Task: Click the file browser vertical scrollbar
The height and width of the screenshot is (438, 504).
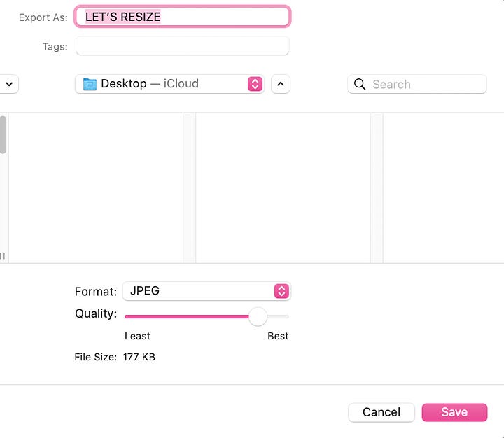Action: [x=3, y=135]
